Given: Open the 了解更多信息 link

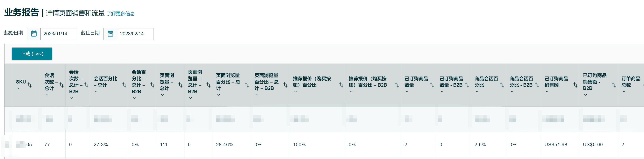Looking at the screenshot, I should pyautogui.click(x=120, y=14).
